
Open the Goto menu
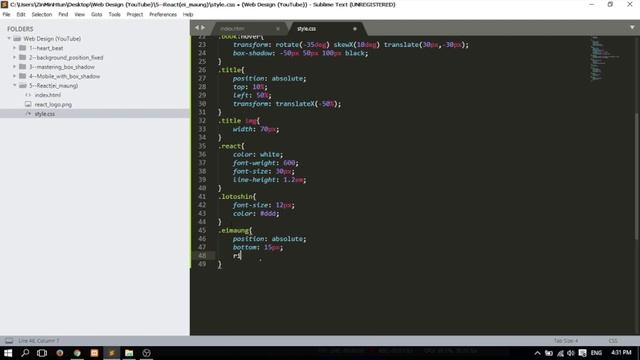point(97,14)
